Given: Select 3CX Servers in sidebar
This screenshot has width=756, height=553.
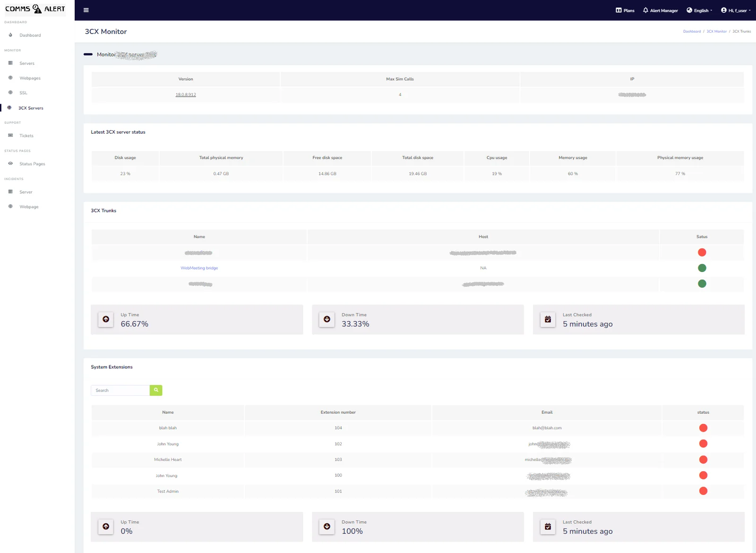Looking at the screenshot, I should click(x=31, y=108).
